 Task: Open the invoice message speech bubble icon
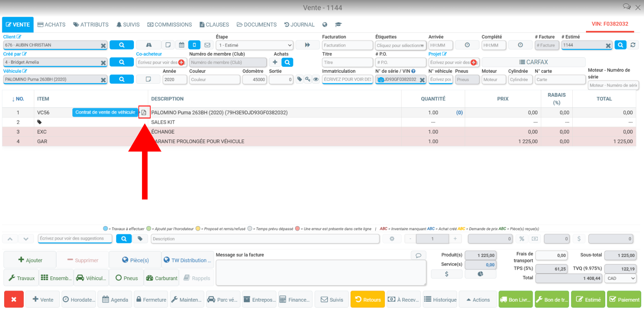coord(418,255)
